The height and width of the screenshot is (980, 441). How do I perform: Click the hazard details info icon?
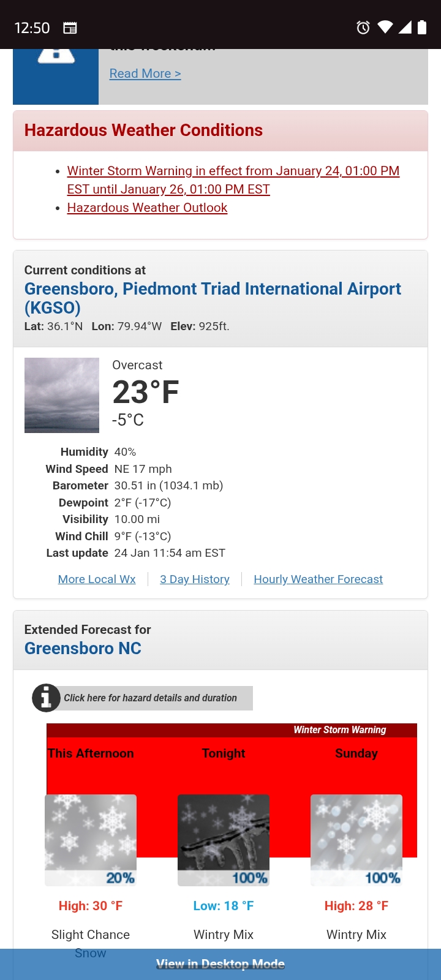click(x=46, y=698)
